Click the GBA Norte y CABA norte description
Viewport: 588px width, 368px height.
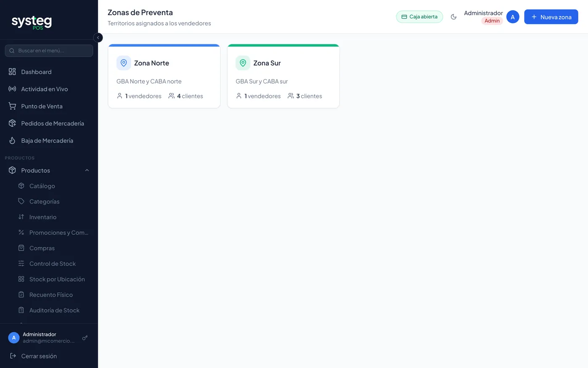pos(149,82)
